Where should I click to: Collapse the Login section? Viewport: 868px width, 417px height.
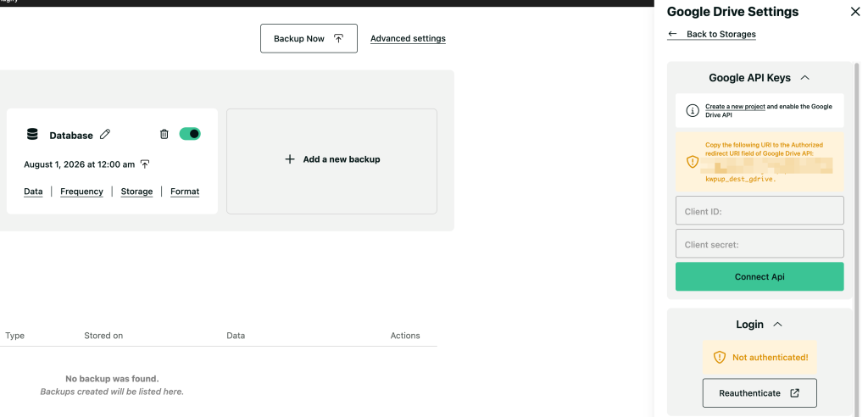pos(778,324)
